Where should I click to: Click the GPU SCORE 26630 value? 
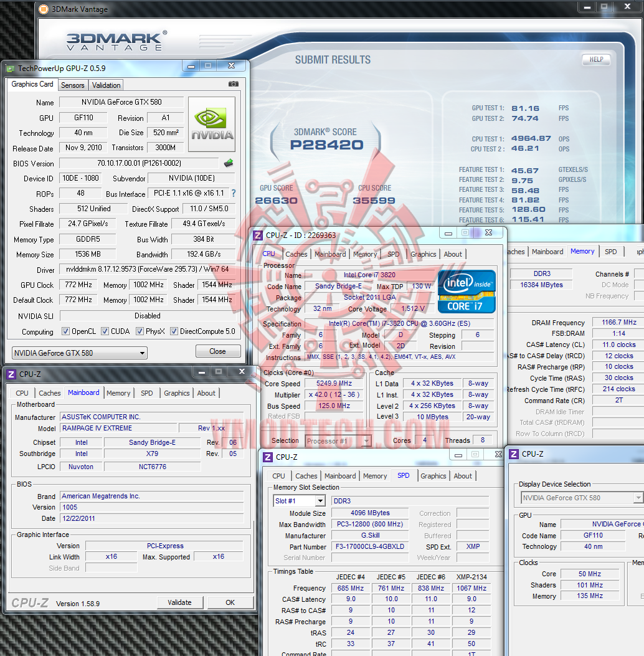pos(276,201)
